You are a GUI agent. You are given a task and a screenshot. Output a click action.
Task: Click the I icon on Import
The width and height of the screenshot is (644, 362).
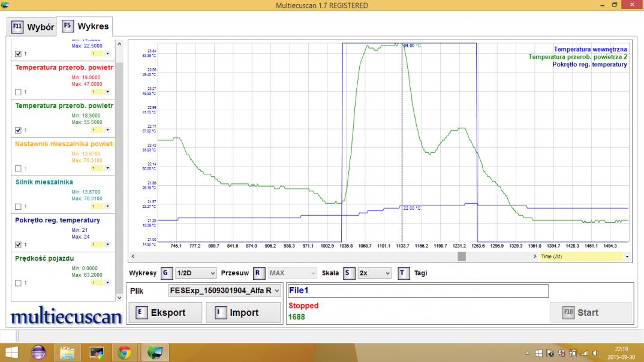coord(220,313)
